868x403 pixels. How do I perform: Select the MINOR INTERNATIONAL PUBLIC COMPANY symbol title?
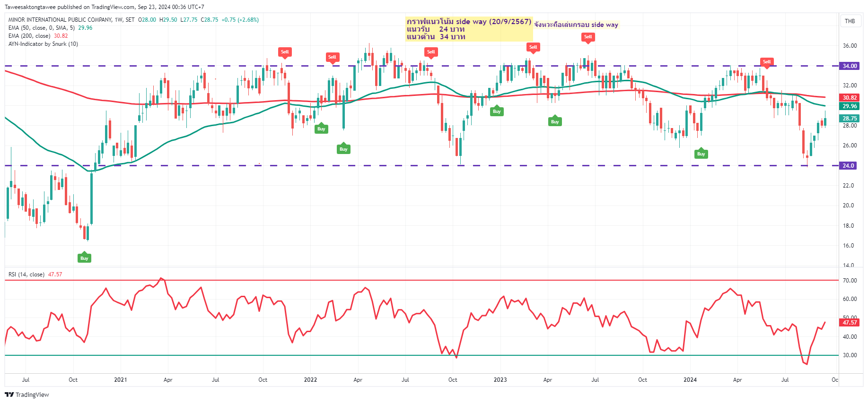coord(60,20)
